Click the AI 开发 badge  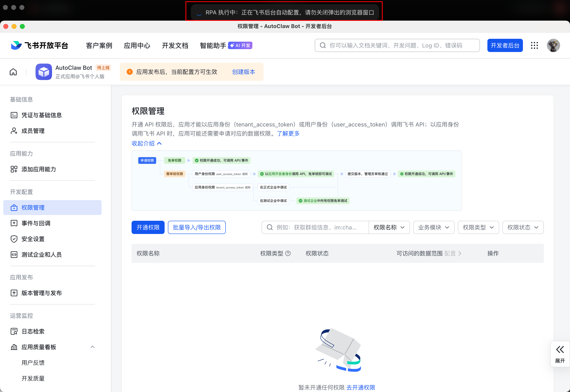pos(240,45)
